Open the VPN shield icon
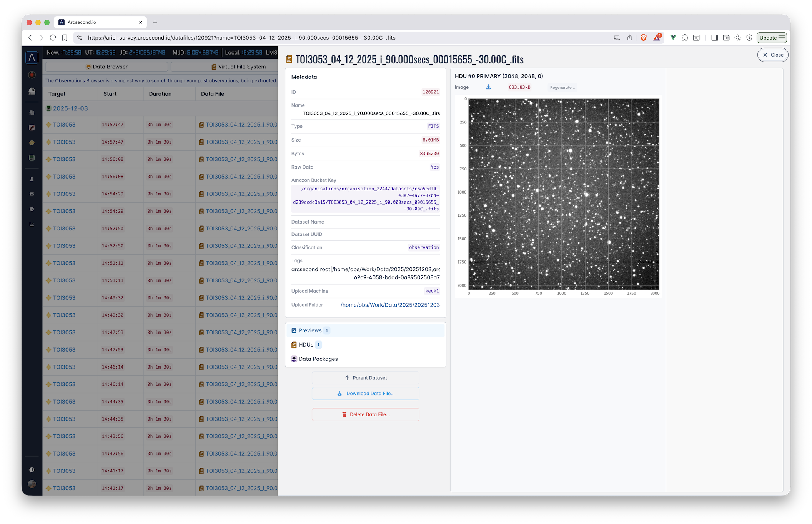812x524 pixels. point(749,38)
